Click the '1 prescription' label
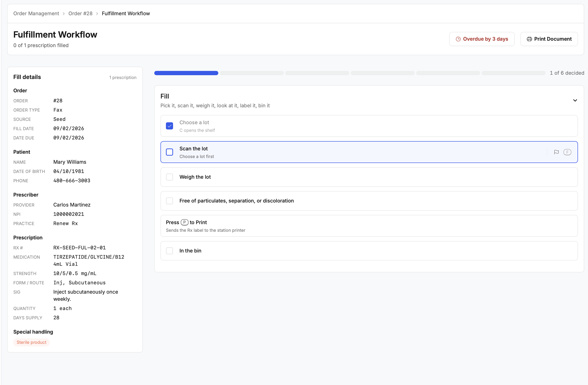This screenshot has width=588, height=385. (x=123, y=78)
